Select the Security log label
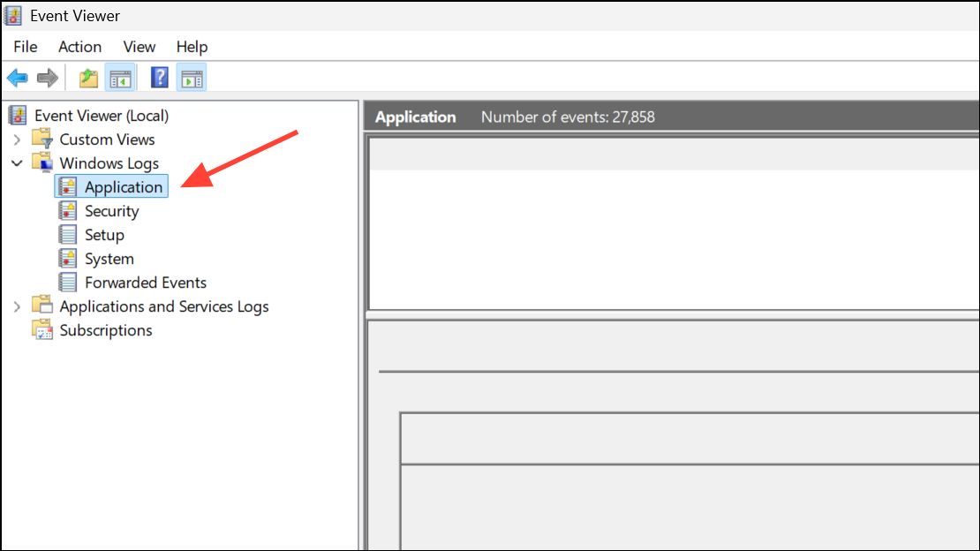980x551 pixels. pos(112,211)
